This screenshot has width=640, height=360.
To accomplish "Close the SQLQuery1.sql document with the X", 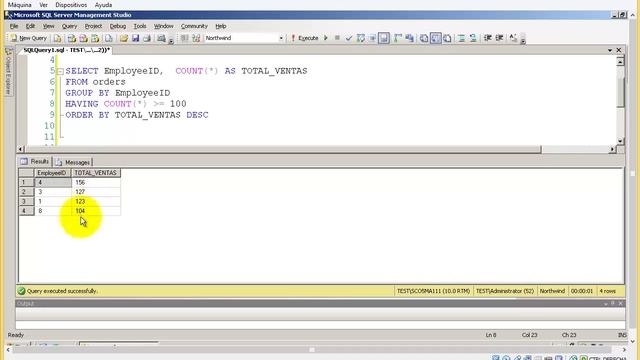I will pyautogui.click(x=619, y=50).
